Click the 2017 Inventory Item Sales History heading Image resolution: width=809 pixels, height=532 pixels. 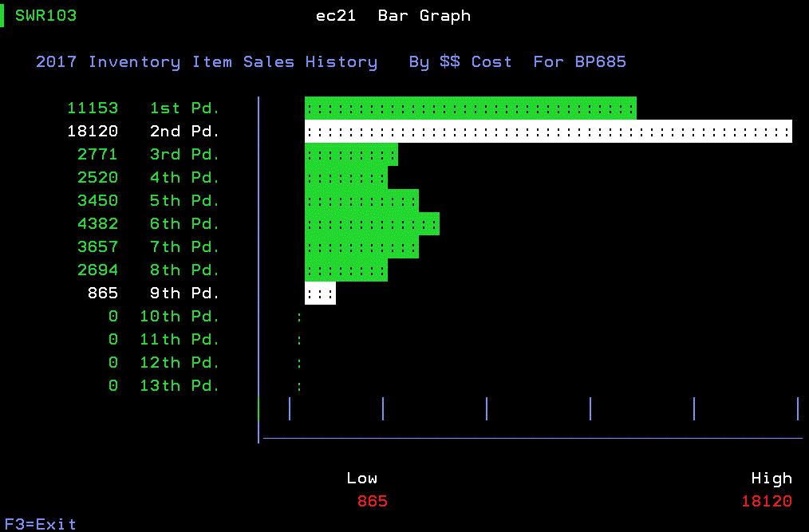(x=207, y=62)
